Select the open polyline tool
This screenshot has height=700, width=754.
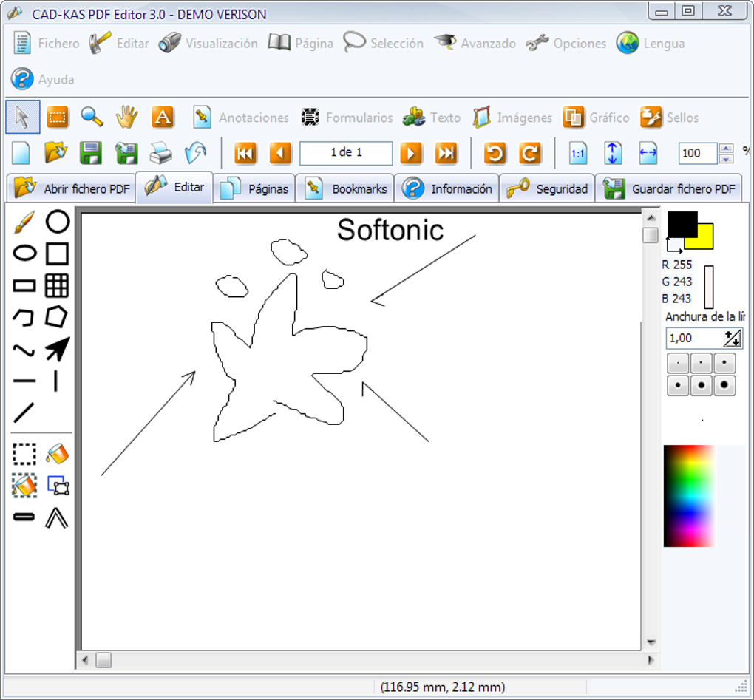point(24,317)
